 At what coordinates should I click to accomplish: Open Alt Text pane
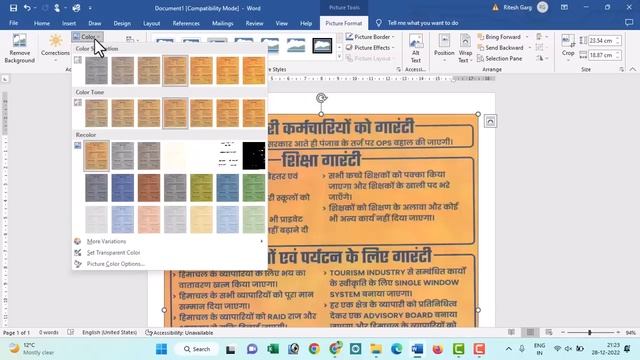point(416,48)
